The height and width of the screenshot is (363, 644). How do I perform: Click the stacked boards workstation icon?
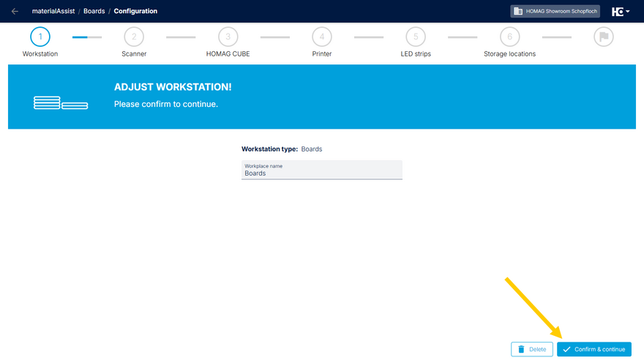(x=61, y=102)
